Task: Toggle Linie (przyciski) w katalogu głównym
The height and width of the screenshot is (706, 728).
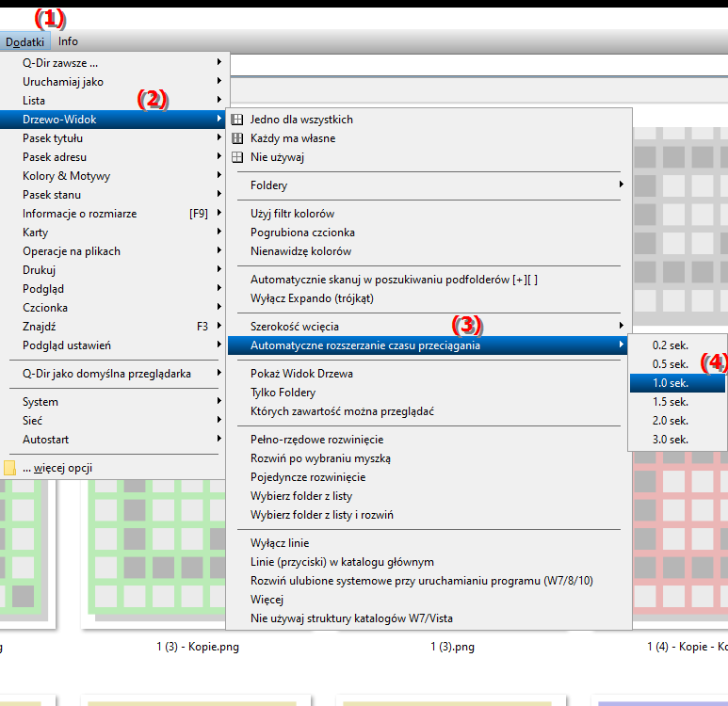Action: click(x=429, y=562)
